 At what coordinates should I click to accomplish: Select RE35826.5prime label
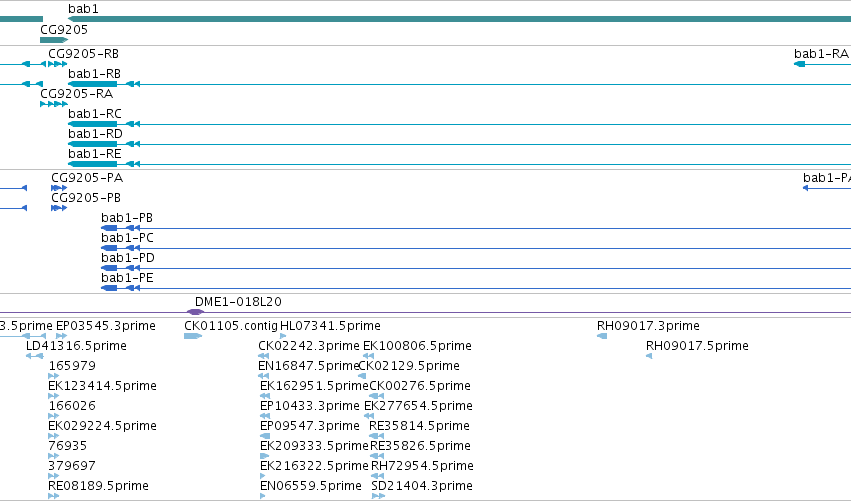420,446
